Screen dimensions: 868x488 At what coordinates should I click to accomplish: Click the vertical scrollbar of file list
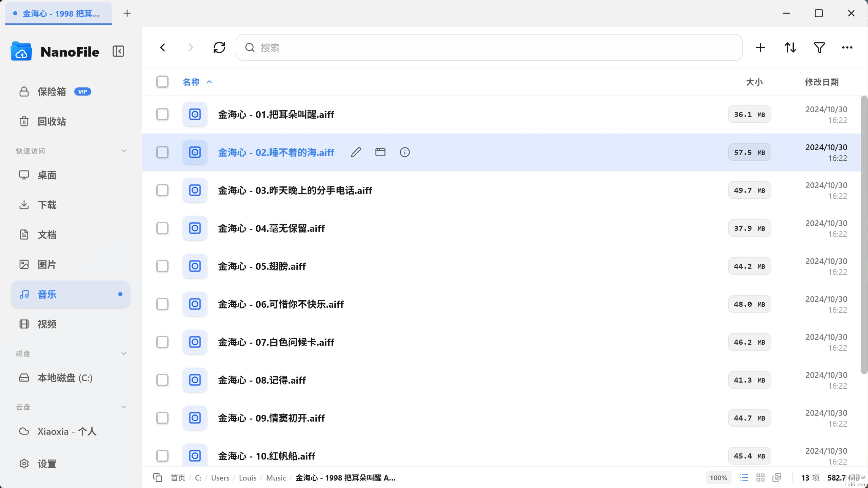click(x=864, y=235)
